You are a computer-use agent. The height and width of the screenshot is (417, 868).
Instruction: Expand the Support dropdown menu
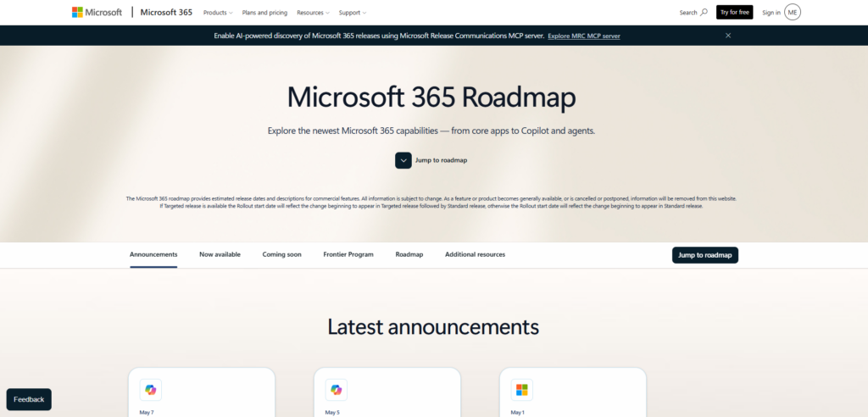click(352, 13)
